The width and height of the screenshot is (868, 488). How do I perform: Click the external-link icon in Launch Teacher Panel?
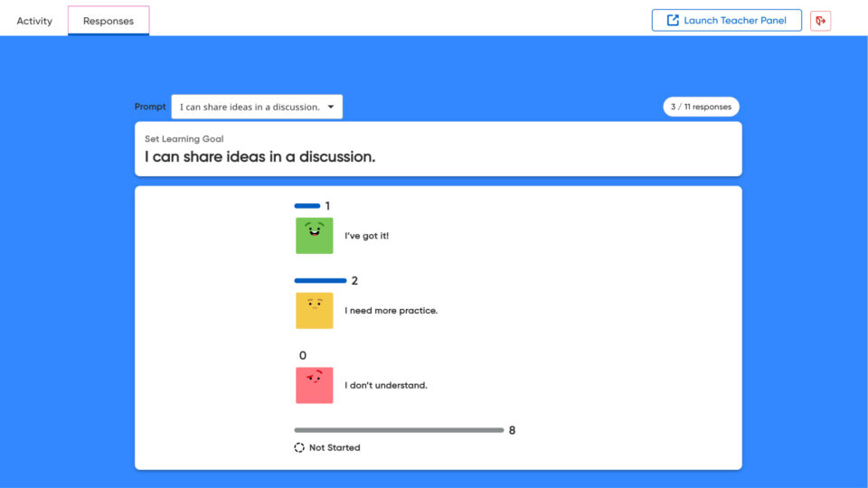pyautogui.click(x=673, y=21)
